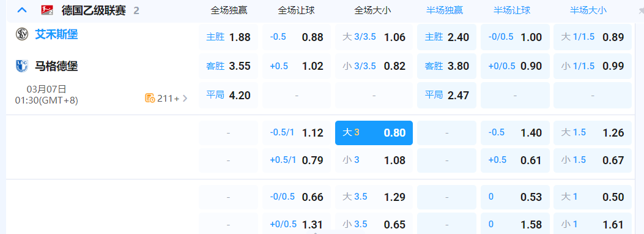Viewport: 644px width, 234px height.
Task: Pick half-time handicap 0 at 1.58
Action: click(515, 224)
